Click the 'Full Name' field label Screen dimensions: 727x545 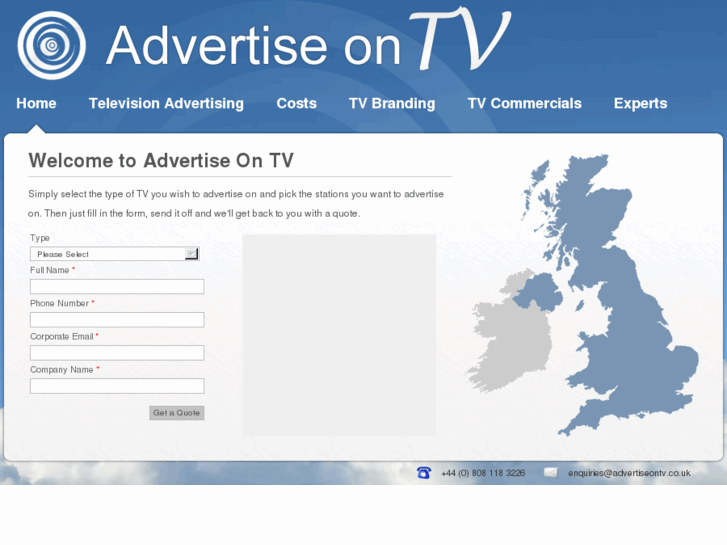[x=50, y=270]
